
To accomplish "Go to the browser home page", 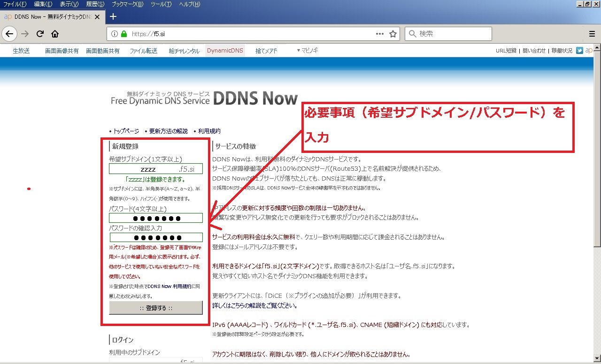I will pos(55,34).
